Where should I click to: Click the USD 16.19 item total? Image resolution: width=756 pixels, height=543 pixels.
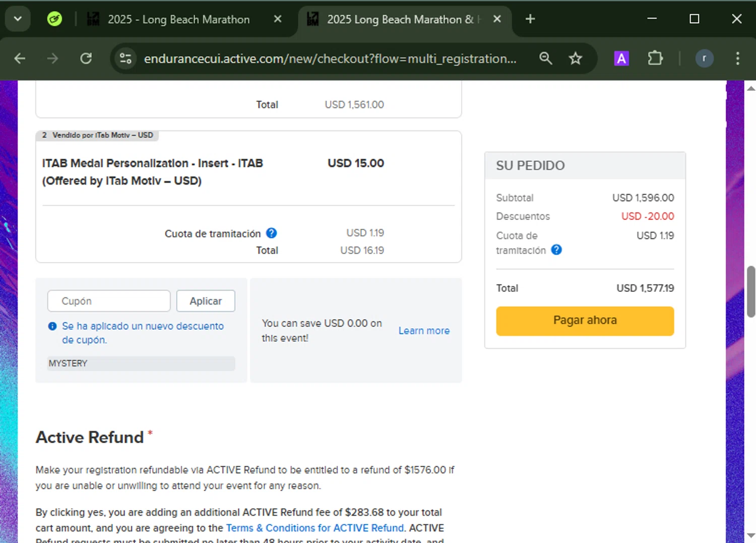(x=362, y=250)
